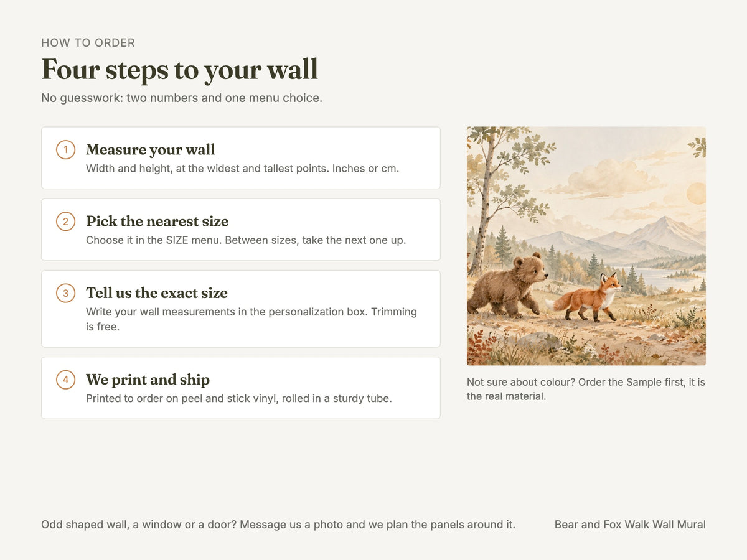
Task: Click the Trimming is free description text
Action: [x=251, y=319]
